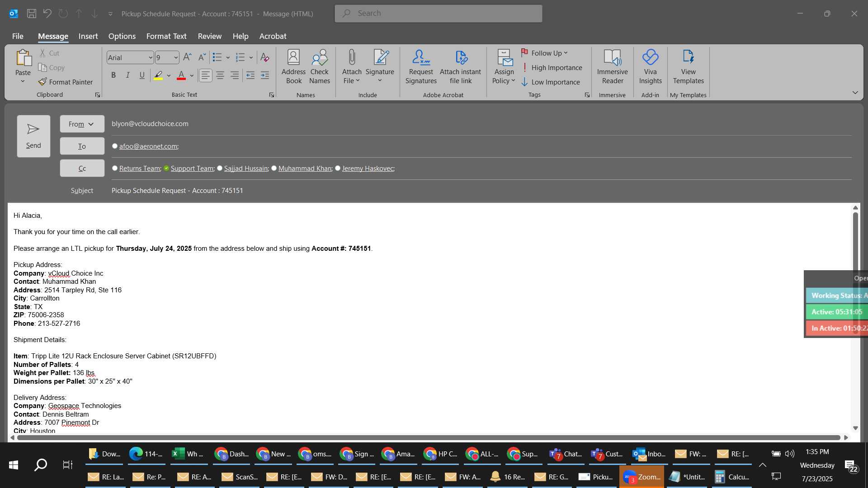Open the Assign Policy dropdown

coord(504,67)
